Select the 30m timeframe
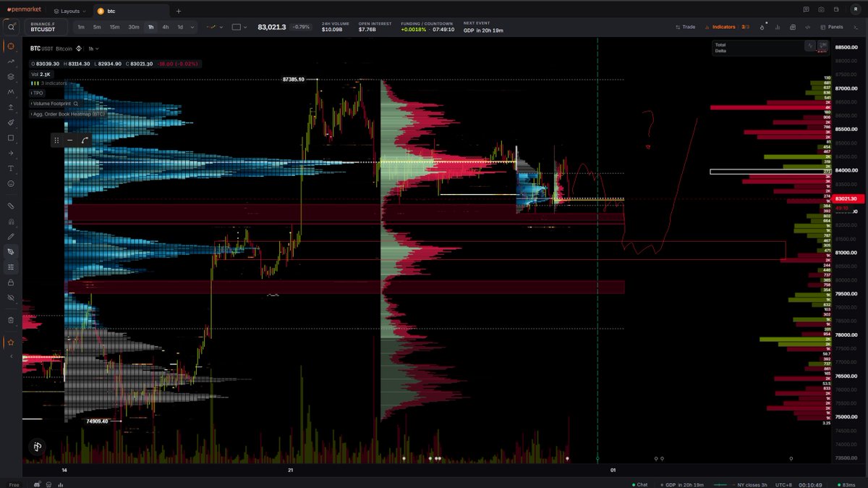868x488 pixels. 134,27
